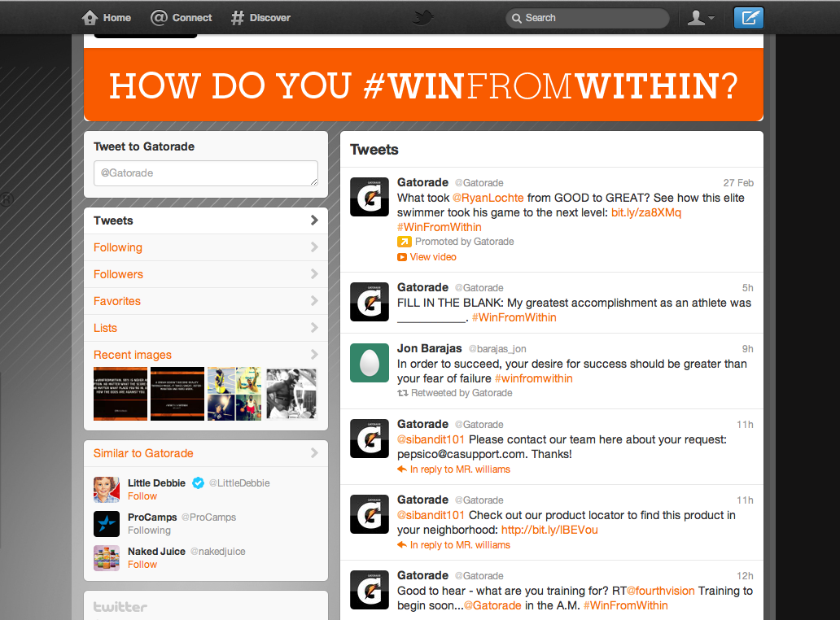The height and width of the screenshot is (620, 840).
Task: Click the View video play icon
Action: pos(402,258)
